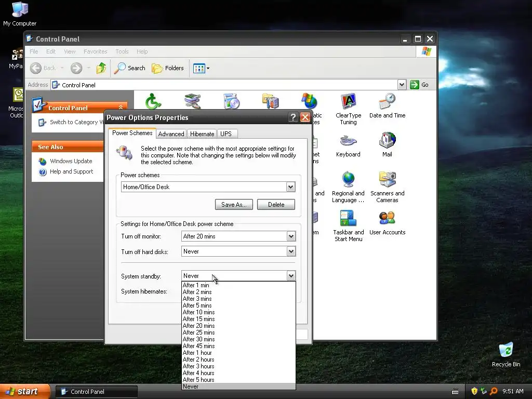The image size is (532, 399).
Task: Choose After 45 mins standby option
Action: coord(238,346)
